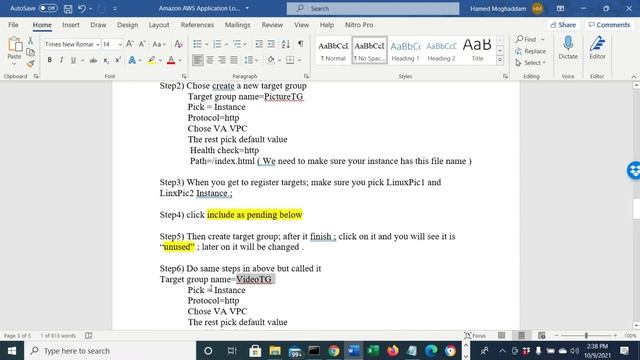Image resolution: width=640 pixels, height=360 pixels.
Task: Undo the last action
Action: click(x=82, y=9)
